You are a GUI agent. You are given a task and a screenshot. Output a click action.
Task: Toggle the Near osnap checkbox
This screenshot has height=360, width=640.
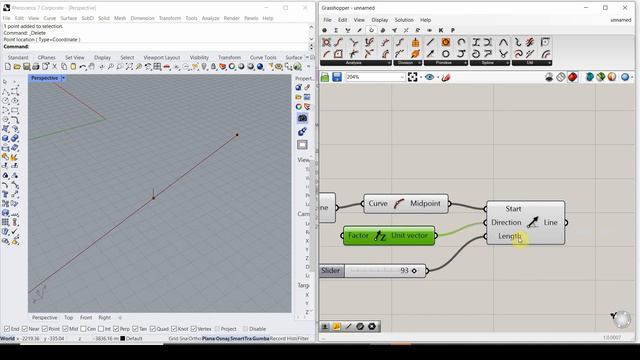coord(24,329)
